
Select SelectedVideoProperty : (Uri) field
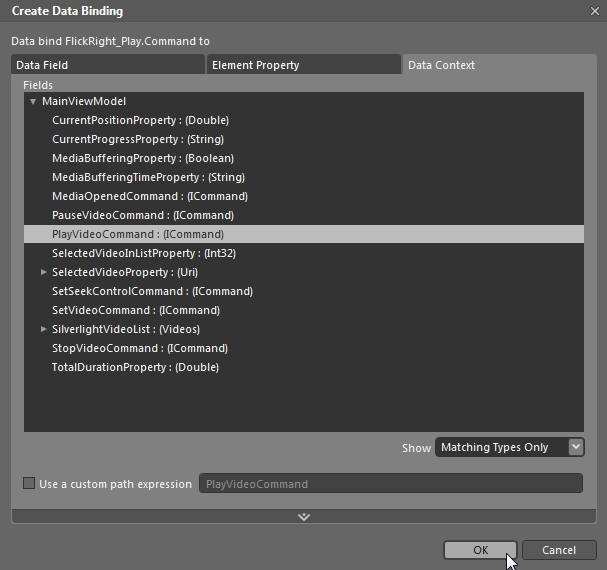[x=125, y=272]
